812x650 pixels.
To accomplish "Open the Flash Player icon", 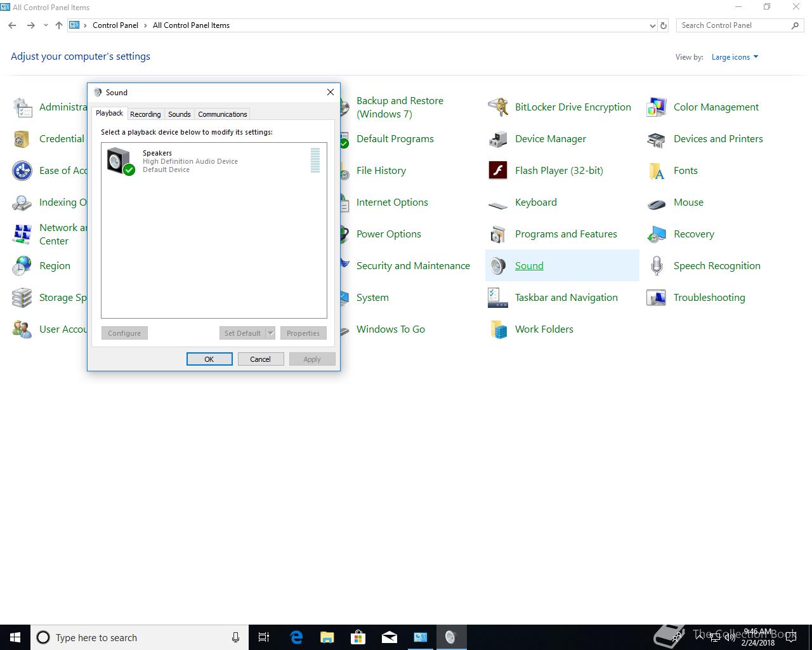I will 498,171.
